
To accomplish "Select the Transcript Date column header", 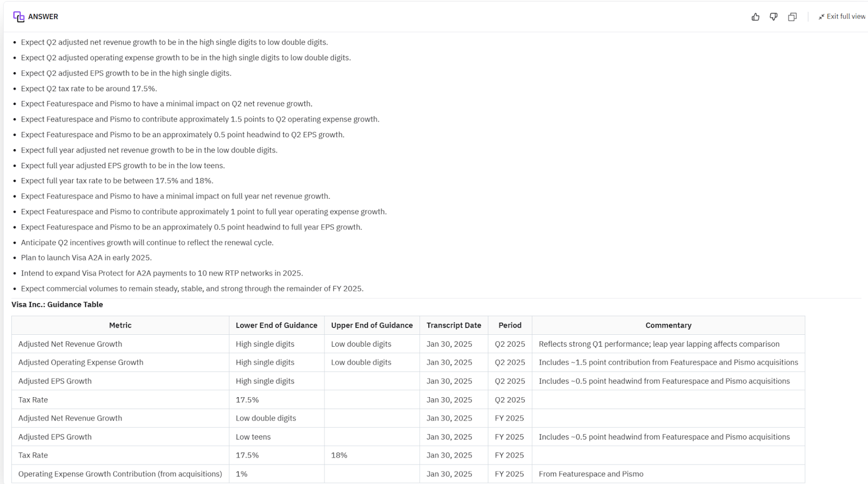I will tap(454, 326).
